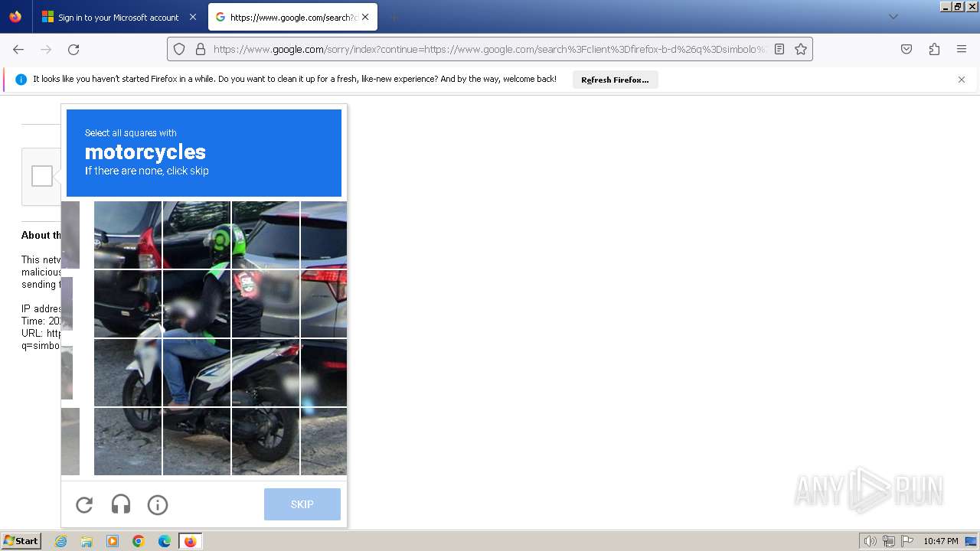
Task: Open captcha help info icon
Action: [x=158, y=504]
